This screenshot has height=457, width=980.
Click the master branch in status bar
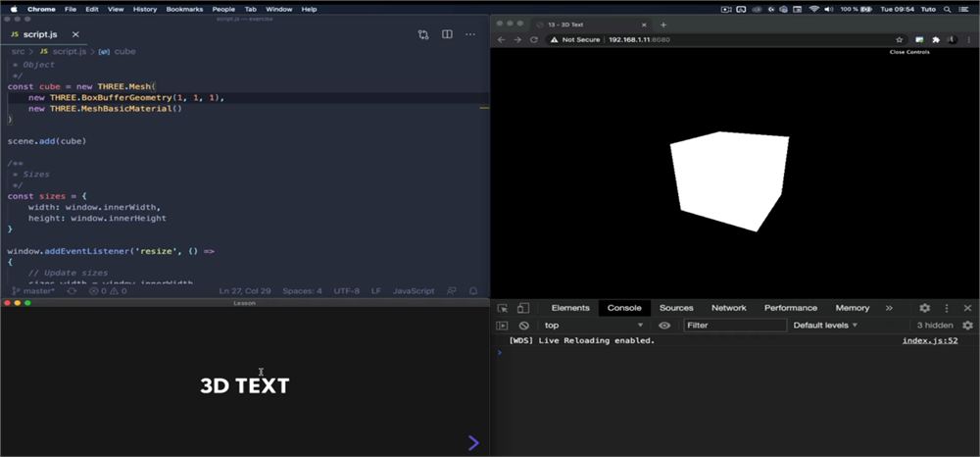pos(34,291)
